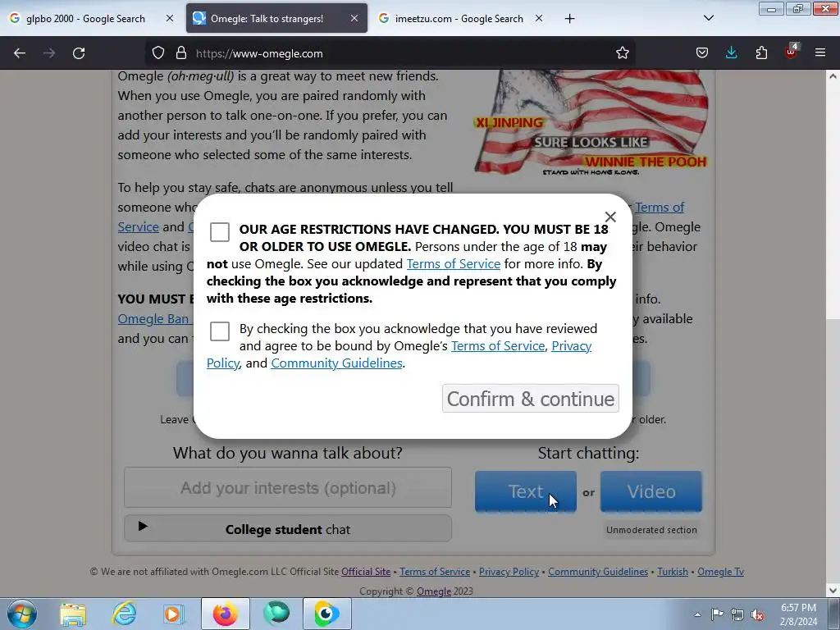Click the Omegle Ban link

[x=153, y=319]
